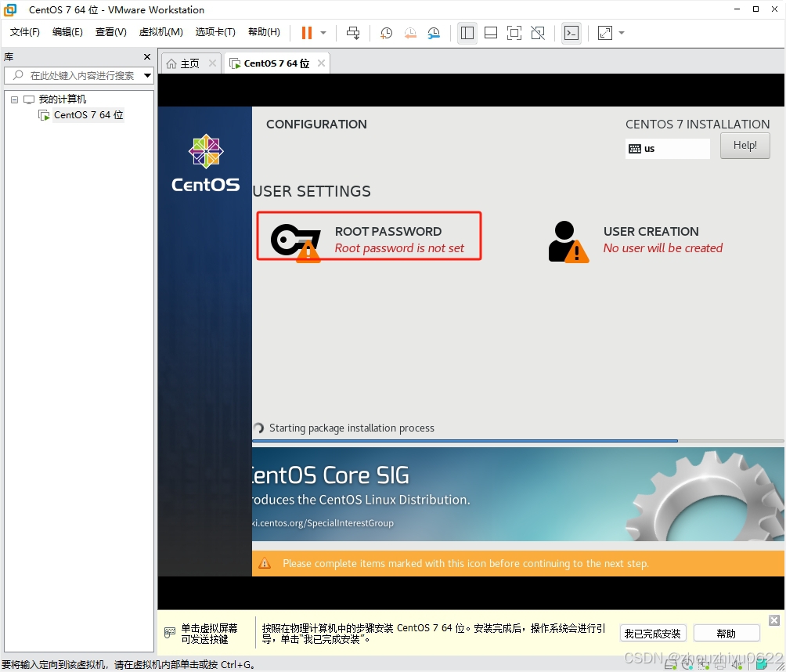The width and height of the screenshot is (786, 672).
Task: Pause the virtual machine
Action: (x=307, y=33)
